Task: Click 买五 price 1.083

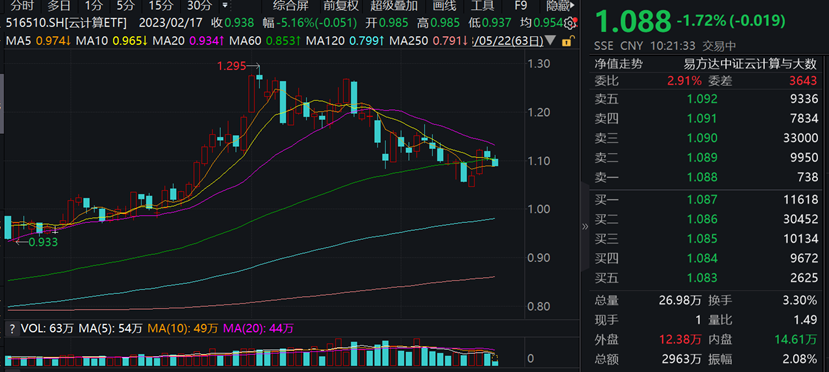Action: (x=702, y=278)
